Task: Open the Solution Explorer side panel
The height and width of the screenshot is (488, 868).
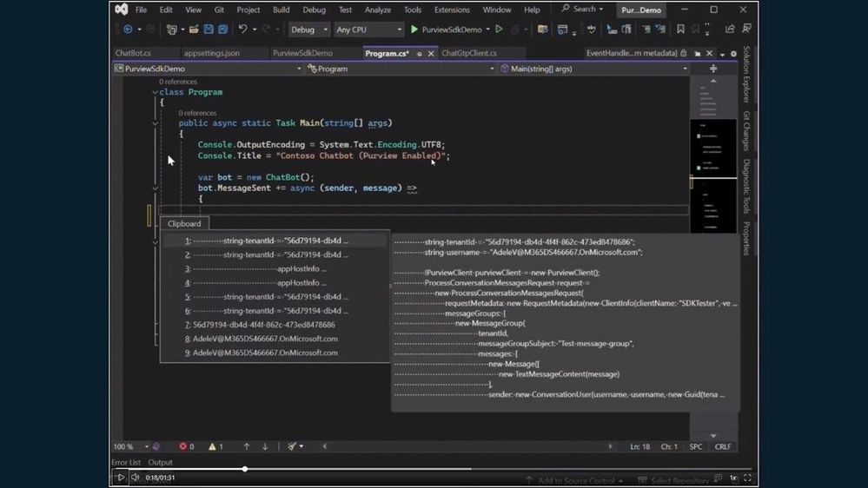Action: coord(746,74)
